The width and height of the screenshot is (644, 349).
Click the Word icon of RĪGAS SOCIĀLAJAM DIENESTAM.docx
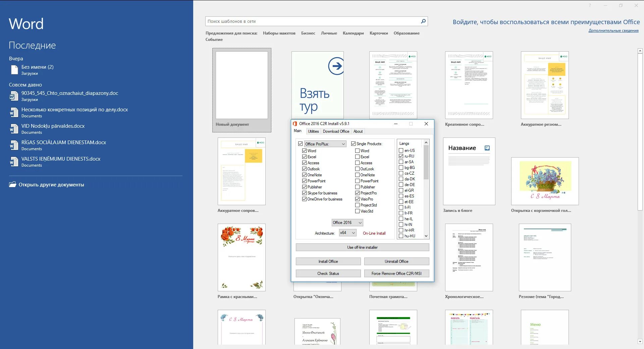tap(14, 145)
